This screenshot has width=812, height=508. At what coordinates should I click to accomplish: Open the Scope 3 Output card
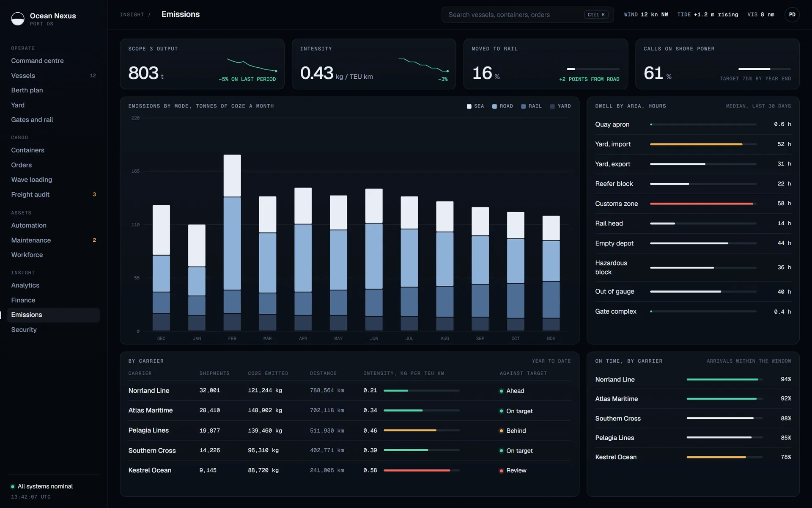pyautogui.click(x=202, y=64)
